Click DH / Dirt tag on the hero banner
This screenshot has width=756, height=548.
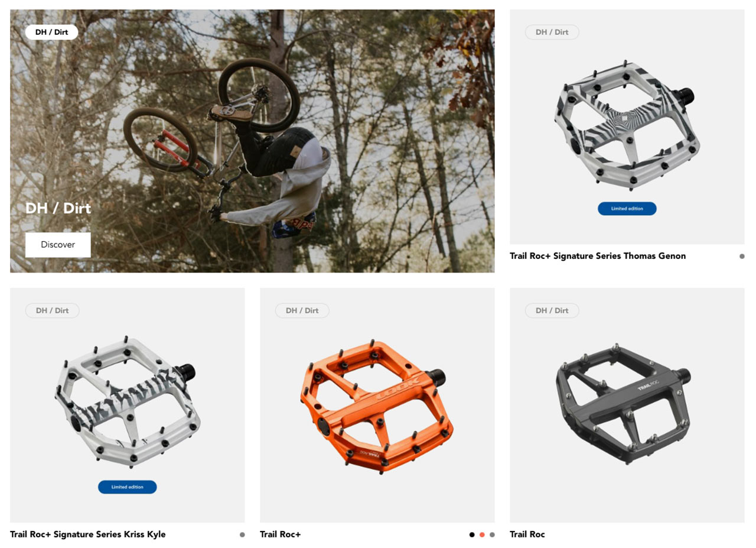coord(52,32)
